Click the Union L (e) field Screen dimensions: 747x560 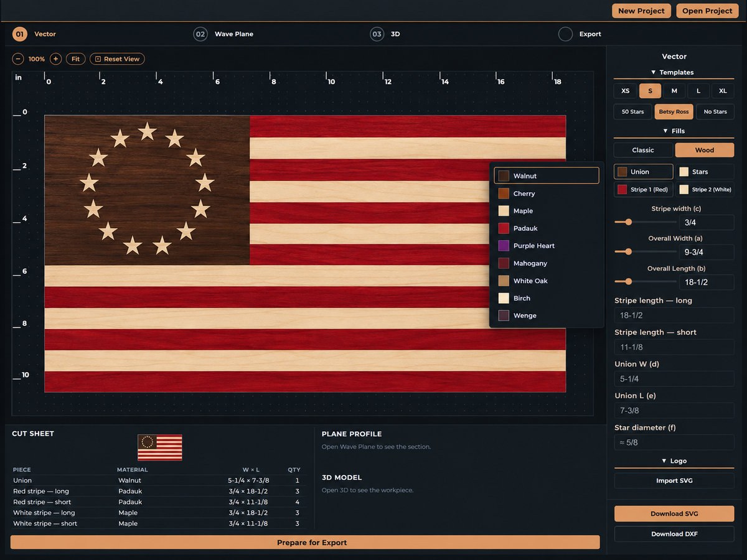point(674,411)
